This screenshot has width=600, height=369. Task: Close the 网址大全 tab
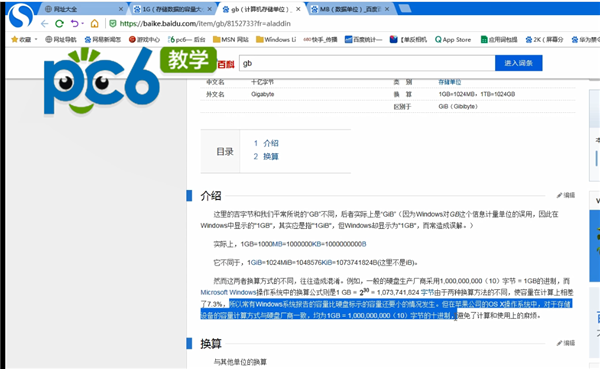point(121,9)
